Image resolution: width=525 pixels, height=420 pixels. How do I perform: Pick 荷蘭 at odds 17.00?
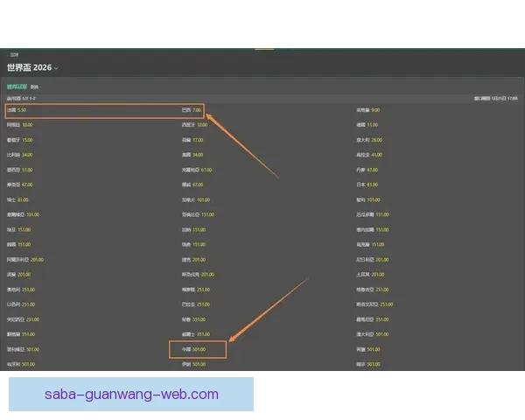point(192,140)
